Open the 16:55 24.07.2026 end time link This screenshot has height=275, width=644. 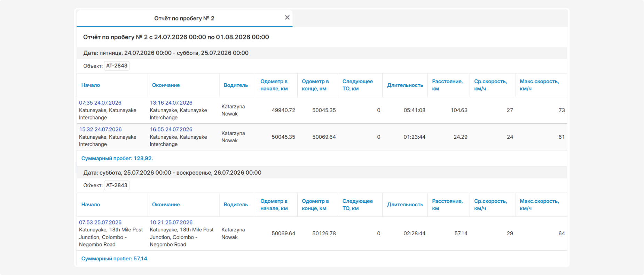(x=171, y=129)
